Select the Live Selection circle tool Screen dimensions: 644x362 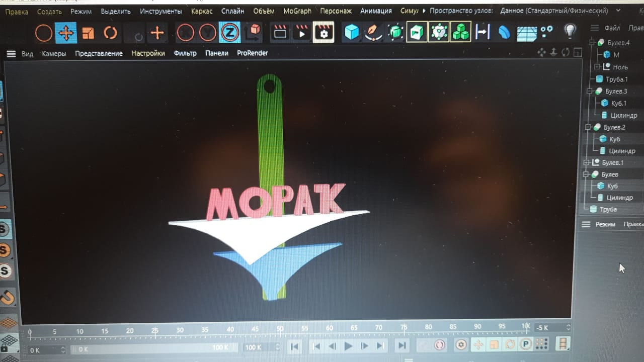point(44,33)
